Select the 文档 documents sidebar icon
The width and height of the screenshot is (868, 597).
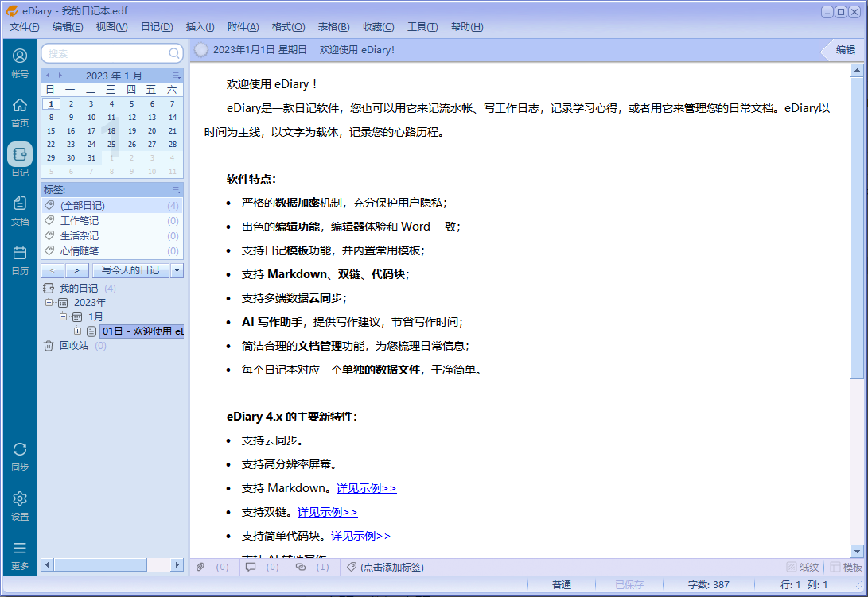(x=19, y=210)
